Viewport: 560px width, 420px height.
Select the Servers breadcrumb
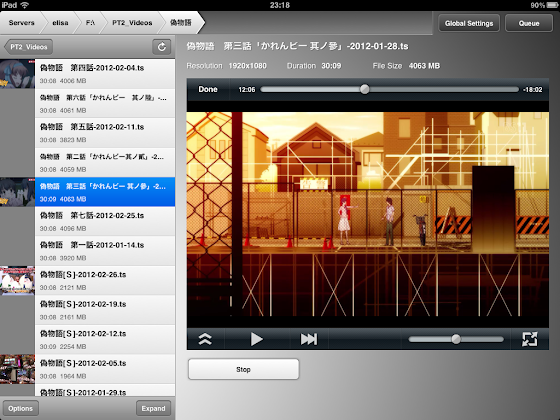point(21,23)
